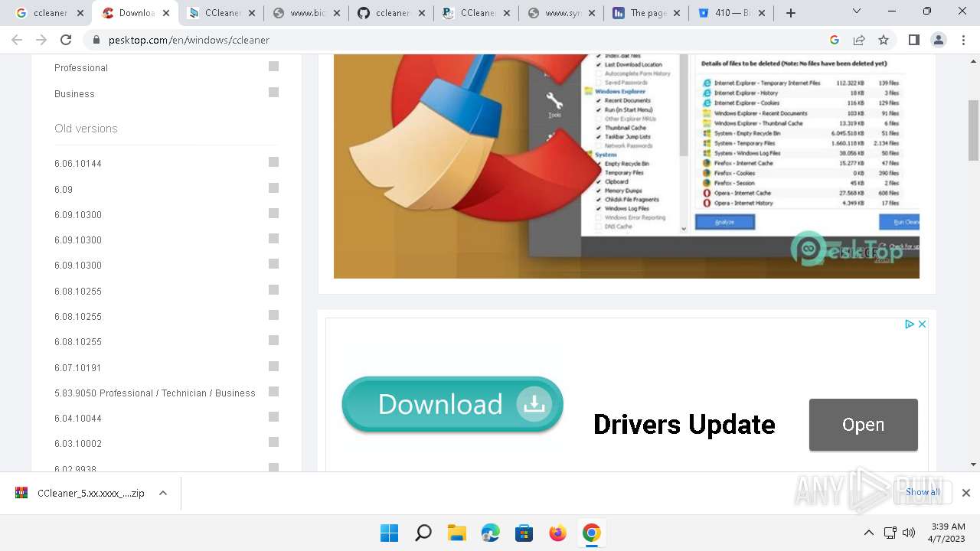Close the www.bic tab
The height and width of the screenshot is (551, 980).
click(x=336, y=13)
